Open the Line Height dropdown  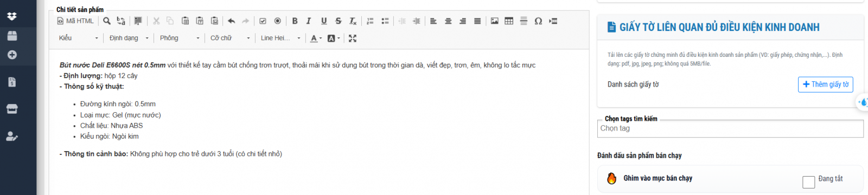click(280, 38)
